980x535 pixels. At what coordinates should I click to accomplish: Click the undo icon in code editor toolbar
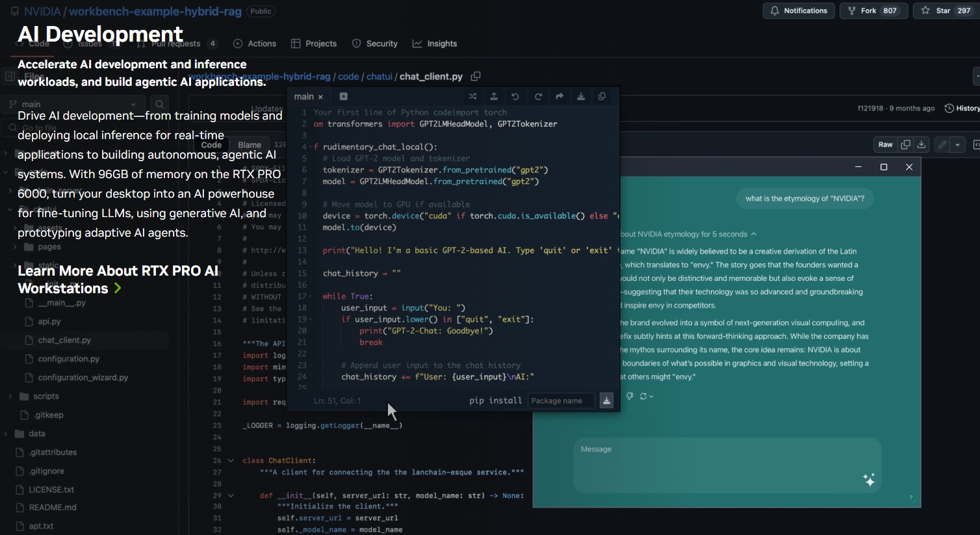pyautogui.click(x=515, y=96)
